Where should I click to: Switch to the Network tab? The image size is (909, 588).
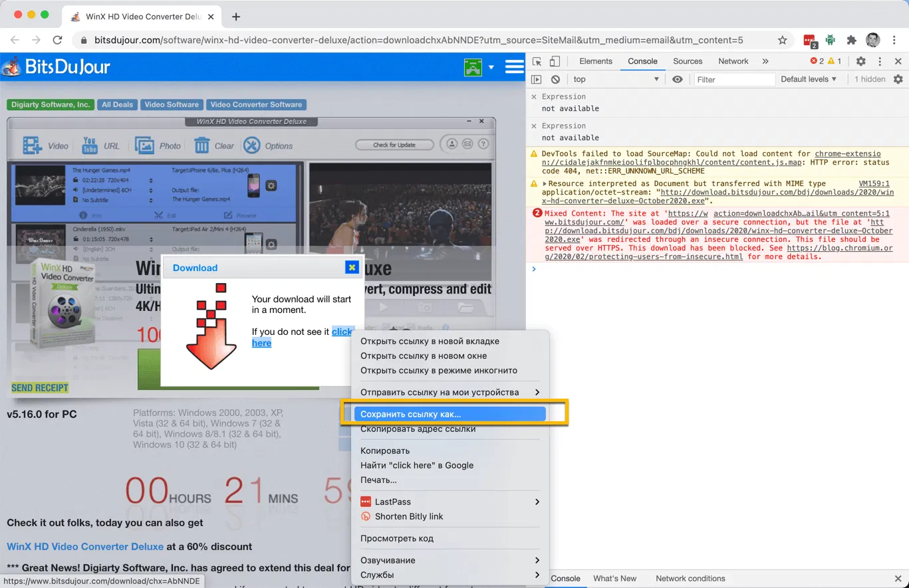[733, 61]
